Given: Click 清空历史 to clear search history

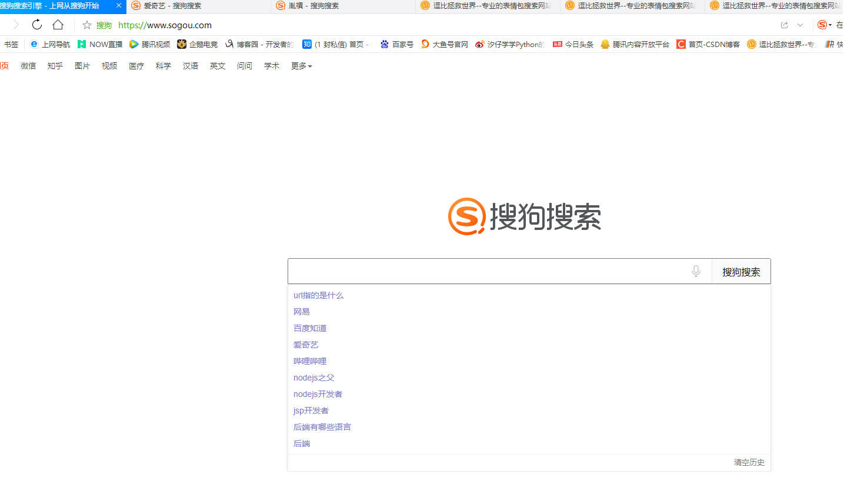Looking at the screenshot, I should [x=749, y=462].
